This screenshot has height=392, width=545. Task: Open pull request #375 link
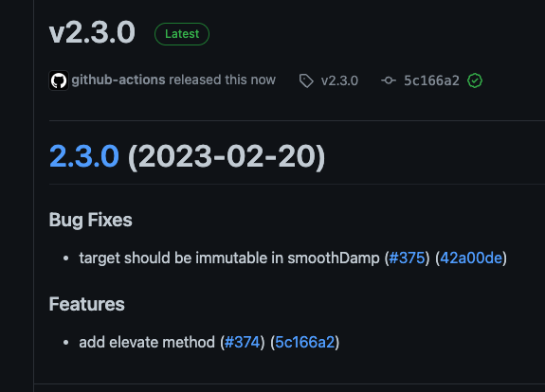407,258
